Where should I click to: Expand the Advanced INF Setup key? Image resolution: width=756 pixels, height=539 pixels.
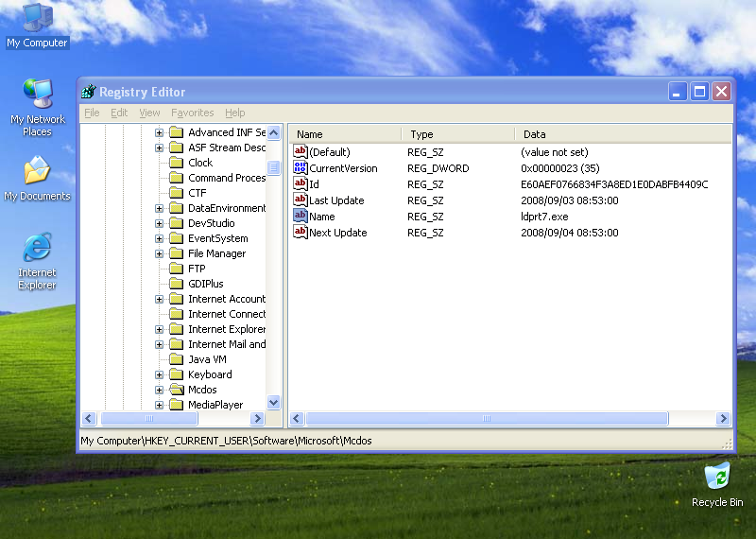pos(159,132)
